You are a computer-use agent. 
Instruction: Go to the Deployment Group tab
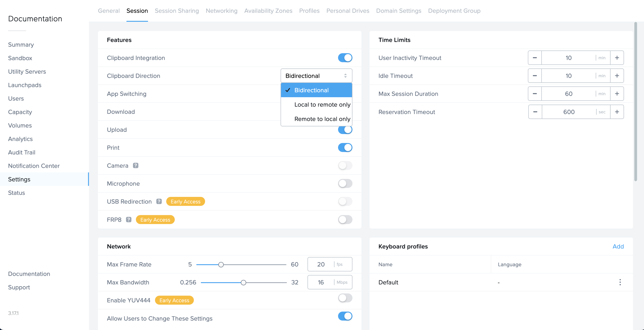click(454, 11)
